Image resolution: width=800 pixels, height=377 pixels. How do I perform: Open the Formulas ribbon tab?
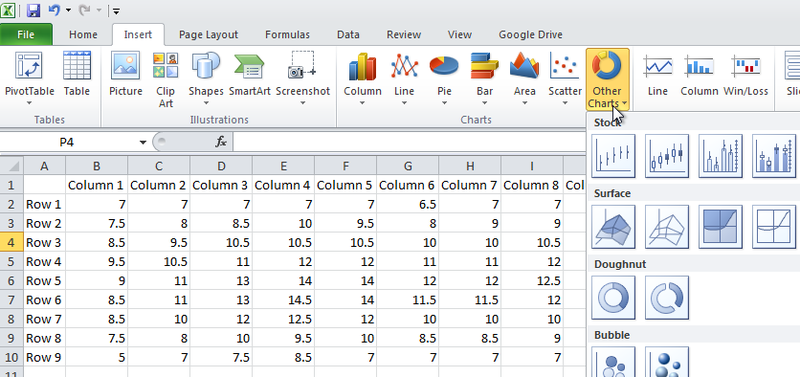[x=287, y=35]
